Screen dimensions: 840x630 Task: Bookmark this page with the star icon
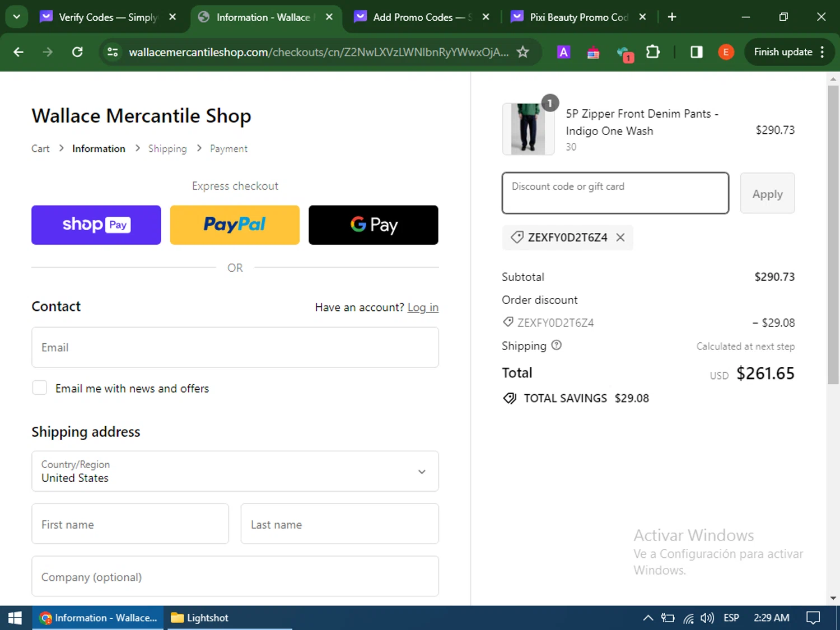pyautogui.click(x=522, y=52)
